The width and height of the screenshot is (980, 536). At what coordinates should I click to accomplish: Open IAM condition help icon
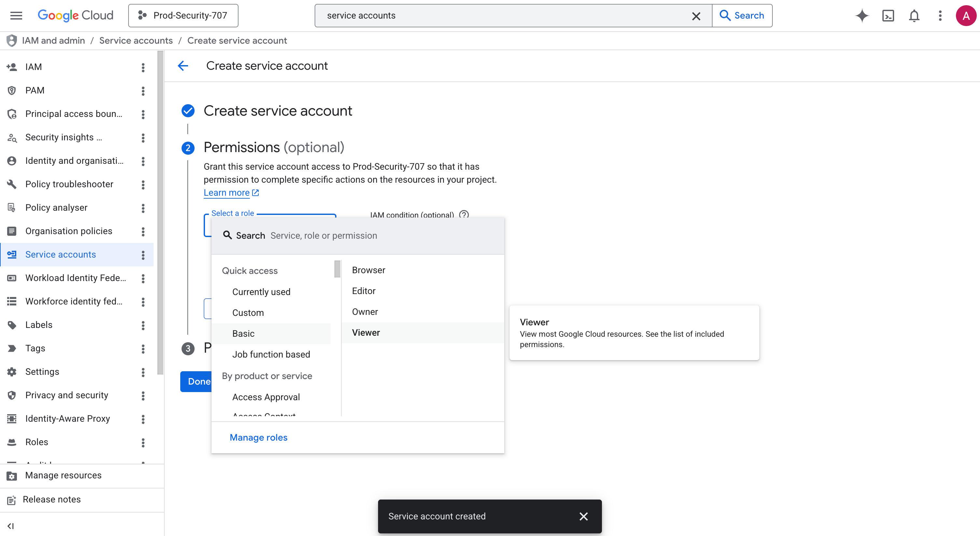click(464, 214)
